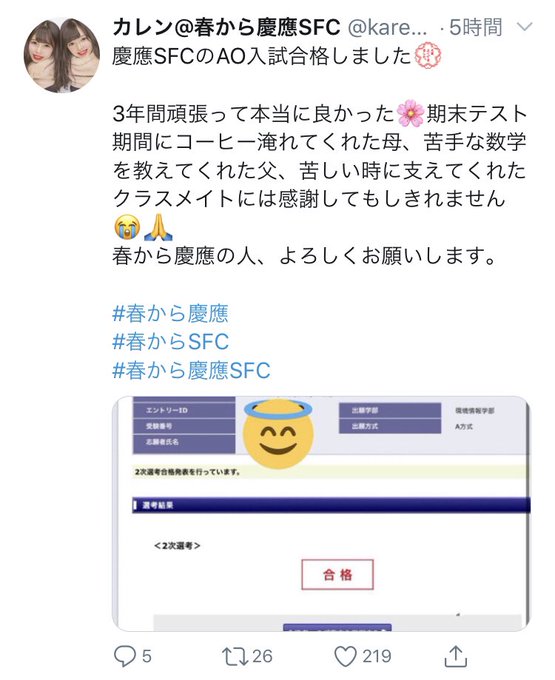Click the 5時間 timestamp
Screen dimensions: 555x680
(476, 27)
